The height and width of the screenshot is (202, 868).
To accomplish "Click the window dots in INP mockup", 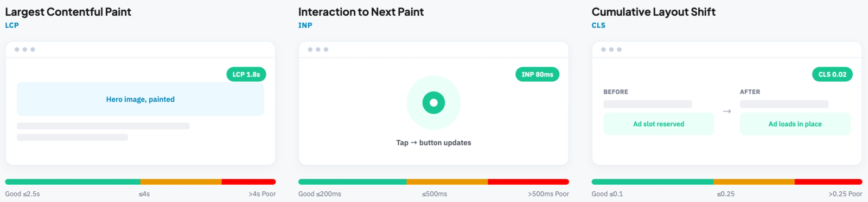I will click(x=318, y=49).
